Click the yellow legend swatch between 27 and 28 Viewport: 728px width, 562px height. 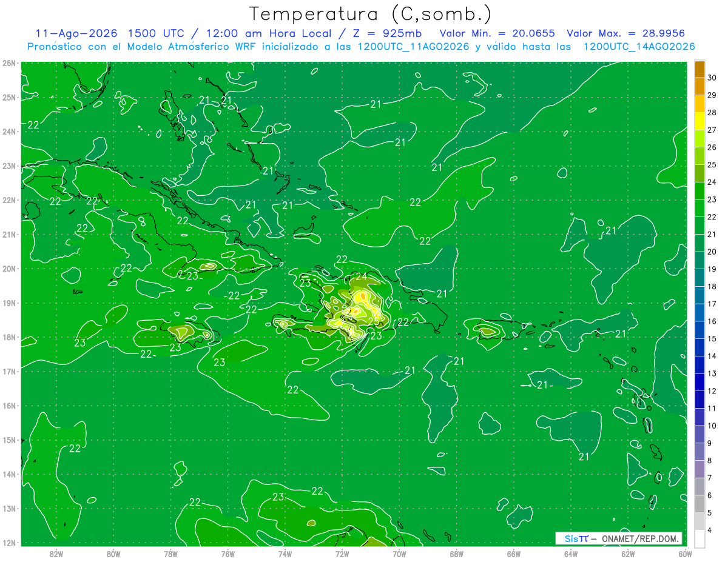[699, 121]
